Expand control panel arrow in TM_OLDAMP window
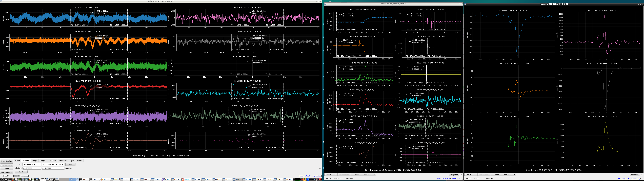This screenshot has width=644, height=181. [x=642, y=175]
